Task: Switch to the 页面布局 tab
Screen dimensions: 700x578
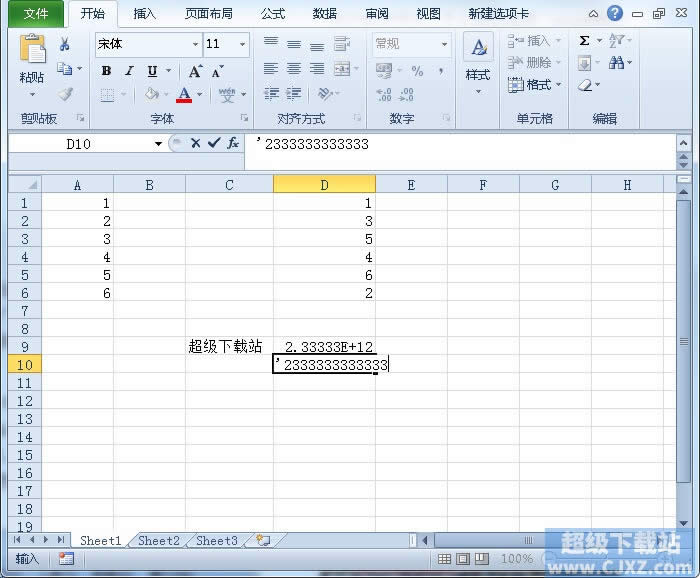Action: pos(209,14)
